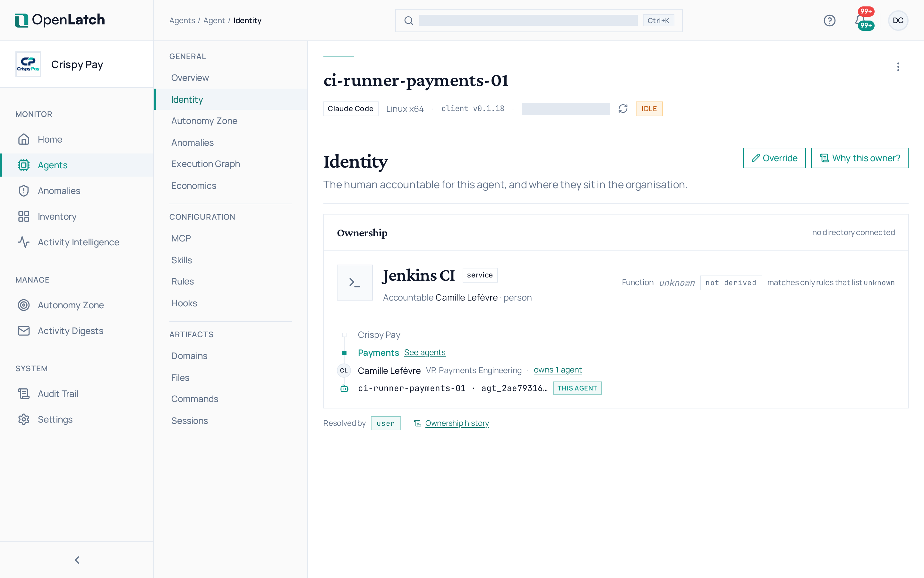Open the notifications bell
Viewport: 924px width, 578px height.
click(860, 20)
